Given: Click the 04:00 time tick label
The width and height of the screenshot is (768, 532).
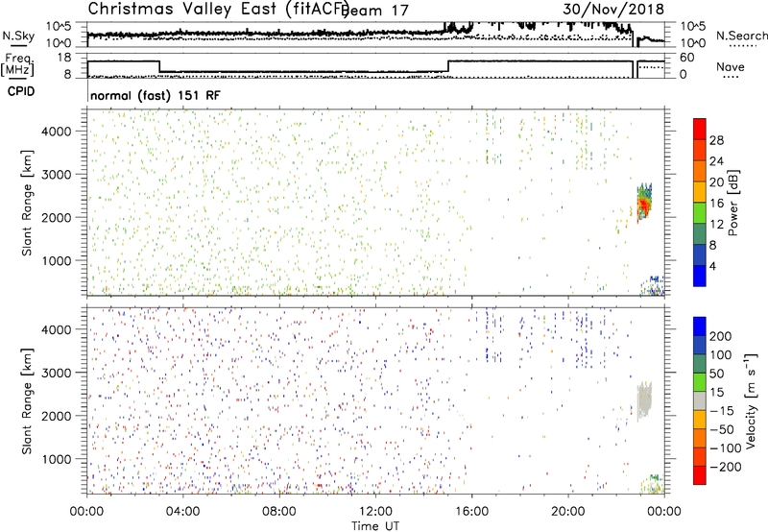Looking at the screenshot, I should [182, 512].
